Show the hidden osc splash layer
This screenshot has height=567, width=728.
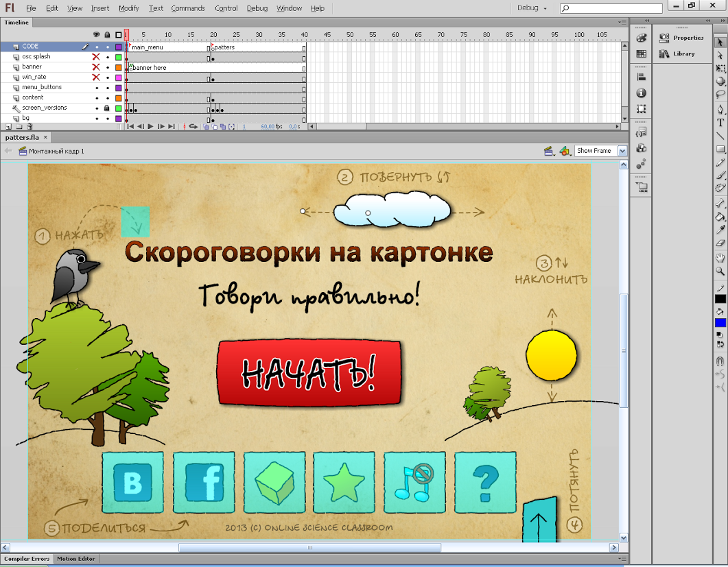point(96,57)
